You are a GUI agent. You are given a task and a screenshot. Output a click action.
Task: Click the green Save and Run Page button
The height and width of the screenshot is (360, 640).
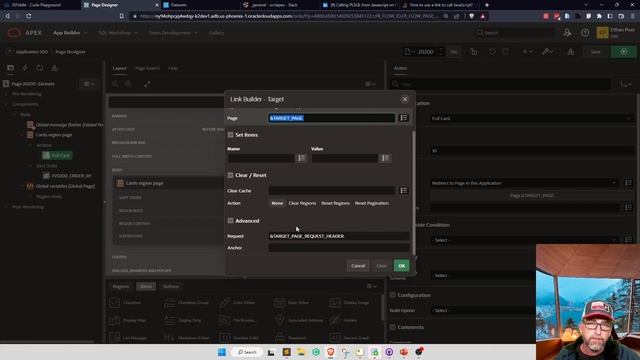[624, 52]
